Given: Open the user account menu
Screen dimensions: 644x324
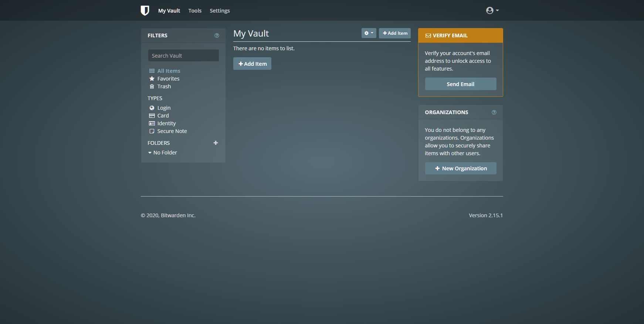Looking at the screenshot, I should [492, 10].
